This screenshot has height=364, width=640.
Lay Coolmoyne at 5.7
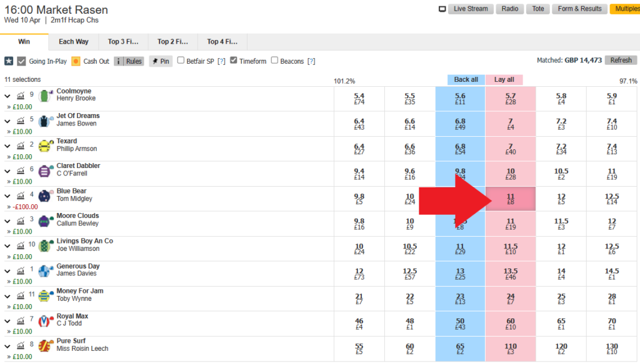point(511,99)
